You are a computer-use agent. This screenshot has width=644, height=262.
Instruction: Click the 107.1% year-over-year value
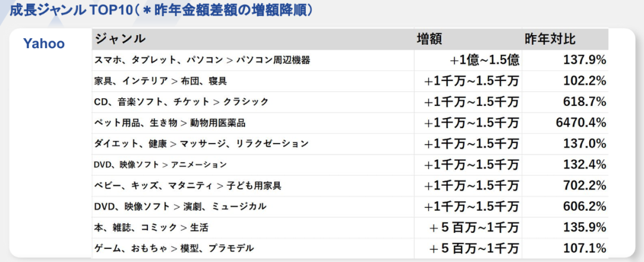[584, 248]
